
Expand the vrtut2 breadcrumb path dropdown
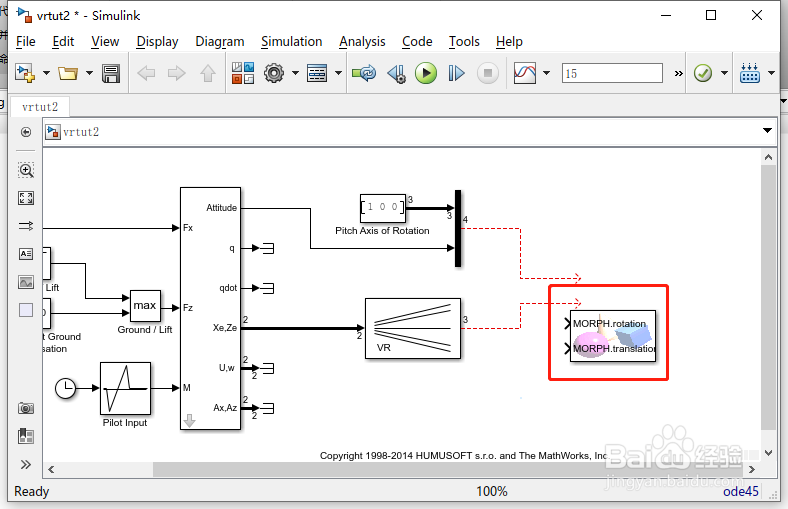pos(767,131)
